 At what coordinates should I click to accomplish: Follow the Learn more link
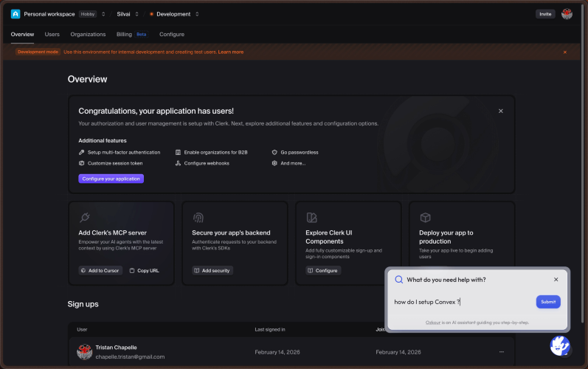[231, 52]
